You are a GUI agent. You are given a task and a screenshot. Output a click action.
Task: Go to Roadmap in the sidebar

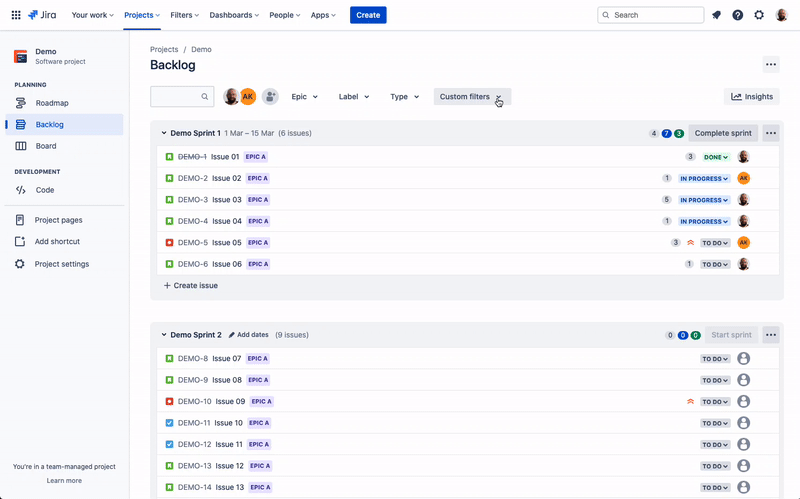click(64, 103)
